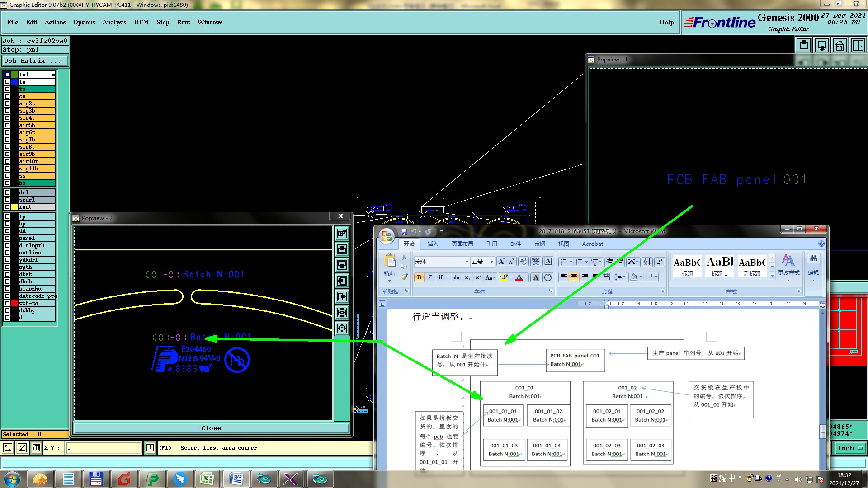Open the DFM menu

tap(141, 22)
